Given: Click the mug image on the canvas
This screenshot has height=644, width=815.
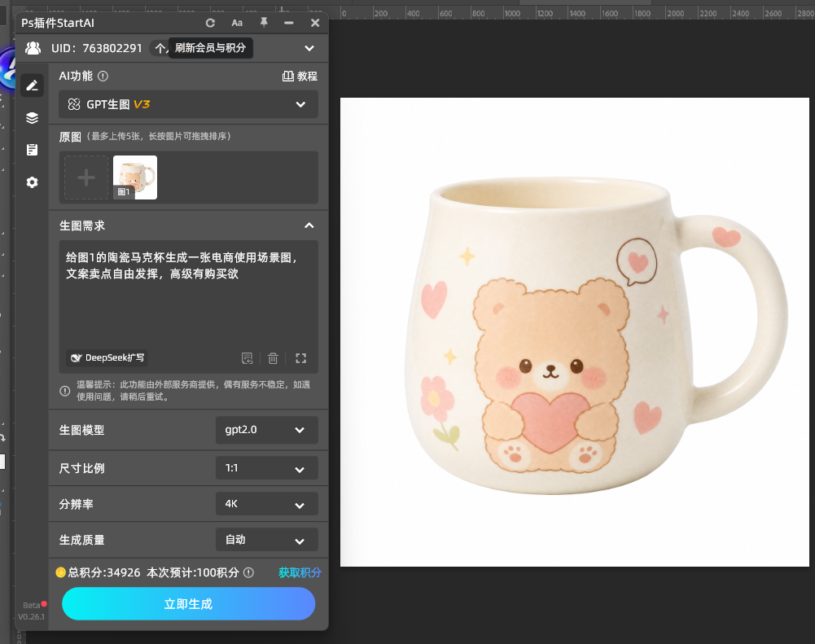Looking at the screenshot, I should coord(597,335).
